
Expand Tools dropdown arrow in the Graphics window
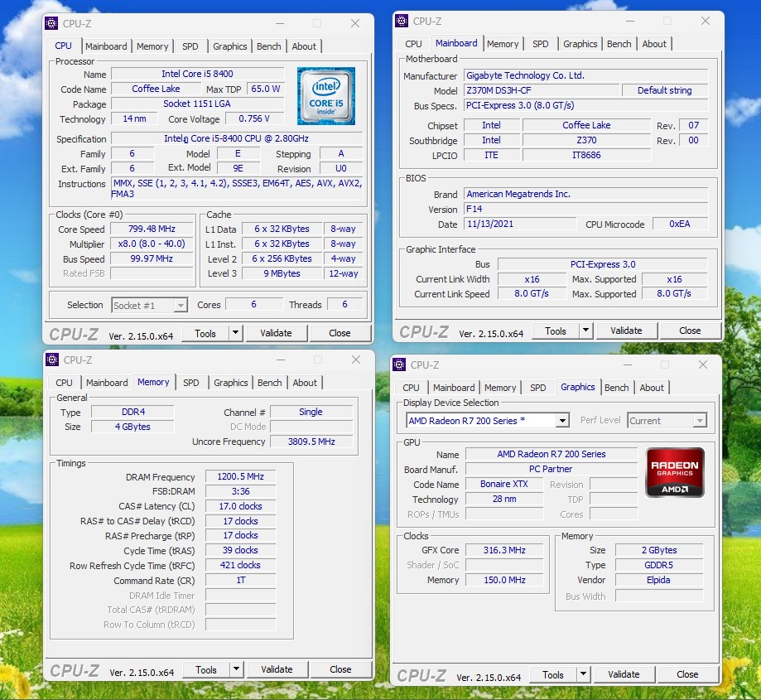pyautogui.click(x=583, y=674)
